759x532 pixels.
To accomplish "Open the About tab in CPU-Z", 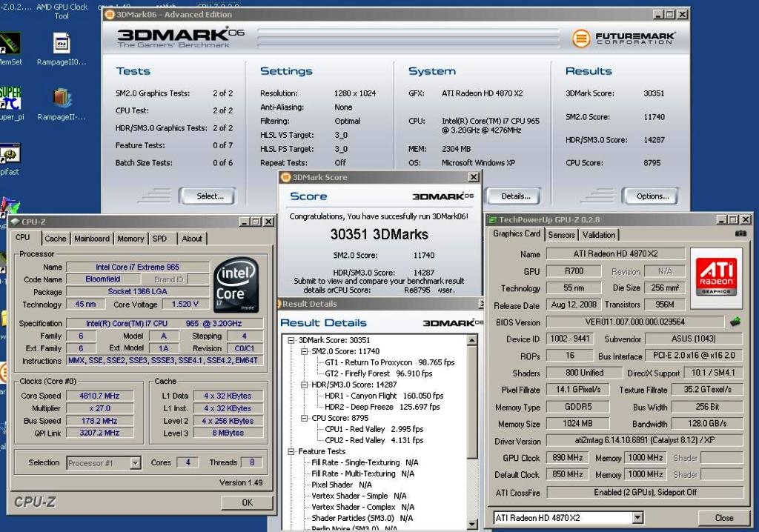I will (192, 239).
